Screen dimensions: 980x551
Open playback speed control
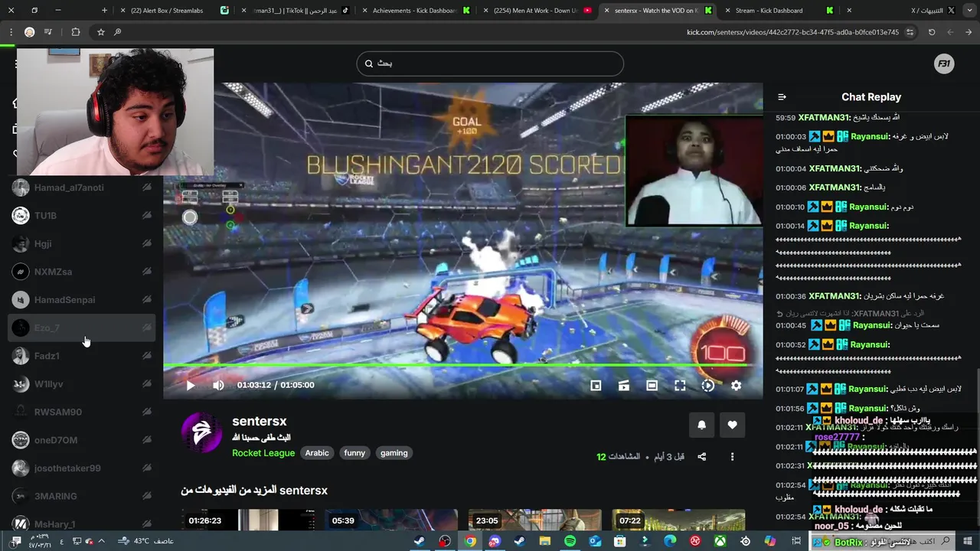pos(708,386)
